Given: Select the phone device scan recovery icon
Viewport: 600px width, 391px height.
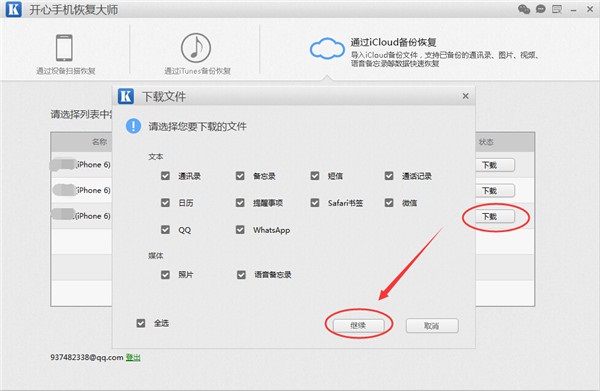Looking at the screenshot, I should pyautogui.click(x=64, y=48).
